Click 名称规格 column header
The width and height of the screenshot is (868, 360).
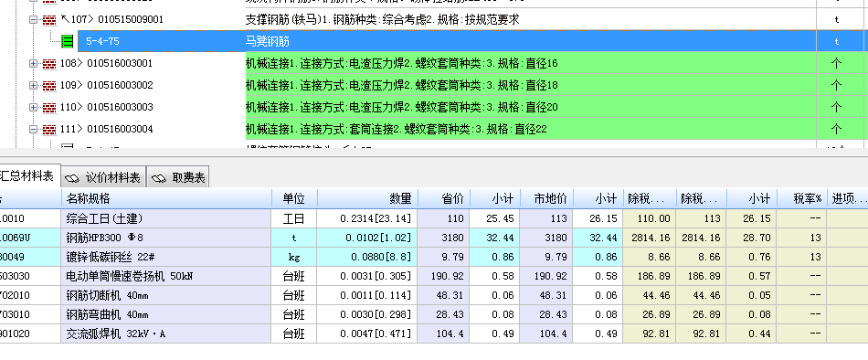[166, 198]
